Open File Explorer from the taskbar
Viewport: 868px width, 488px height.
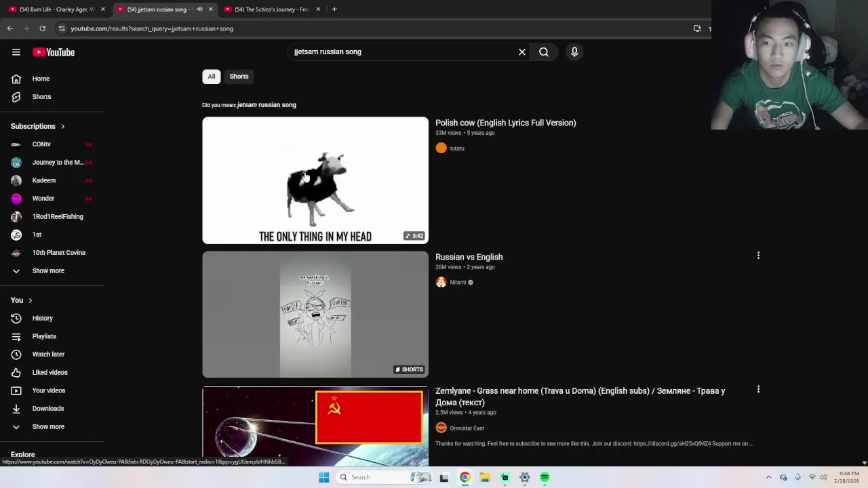pos(485,477)
